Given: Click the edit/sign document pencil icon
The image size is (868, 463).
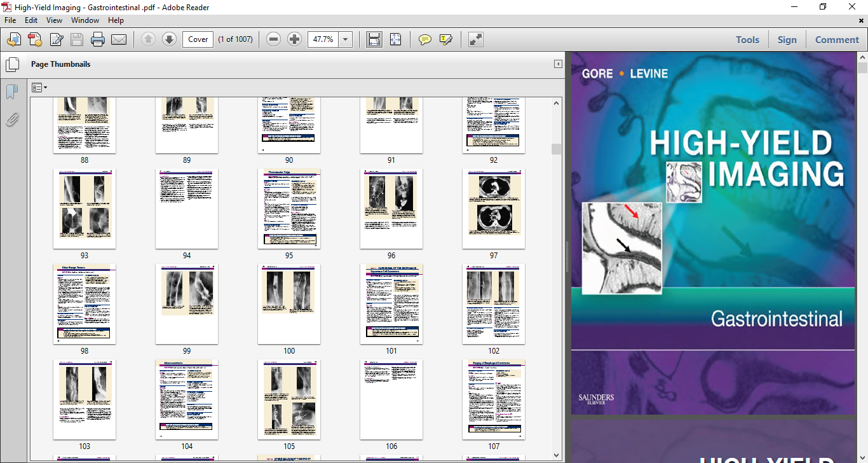Looking at the screenshot, I should coord(56,39).
